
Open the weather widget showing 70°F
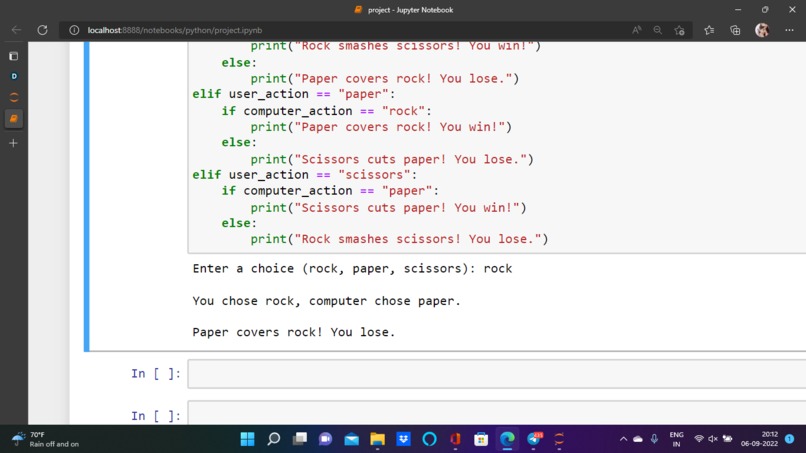click(x=45, y=439)
